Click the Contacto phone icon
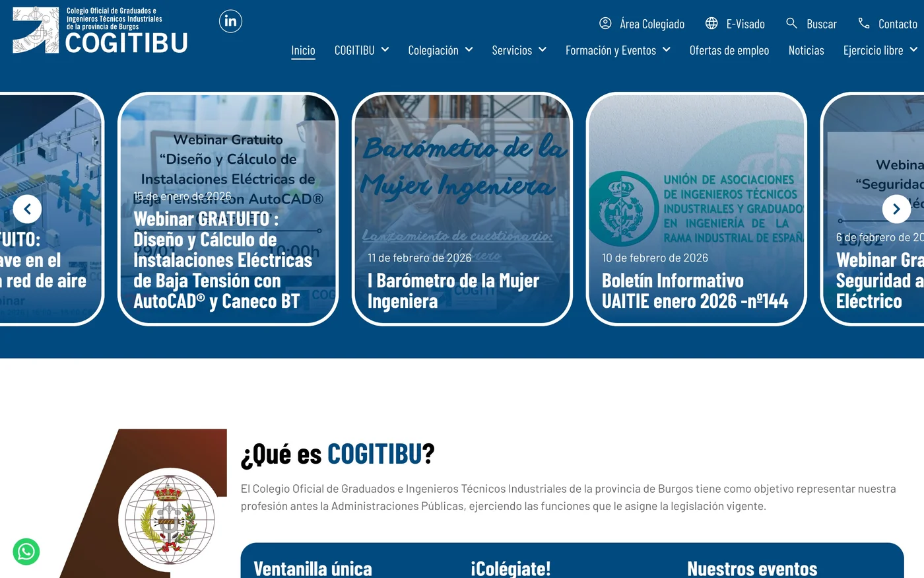The image size is (924, 578). (x=864, y=23)
